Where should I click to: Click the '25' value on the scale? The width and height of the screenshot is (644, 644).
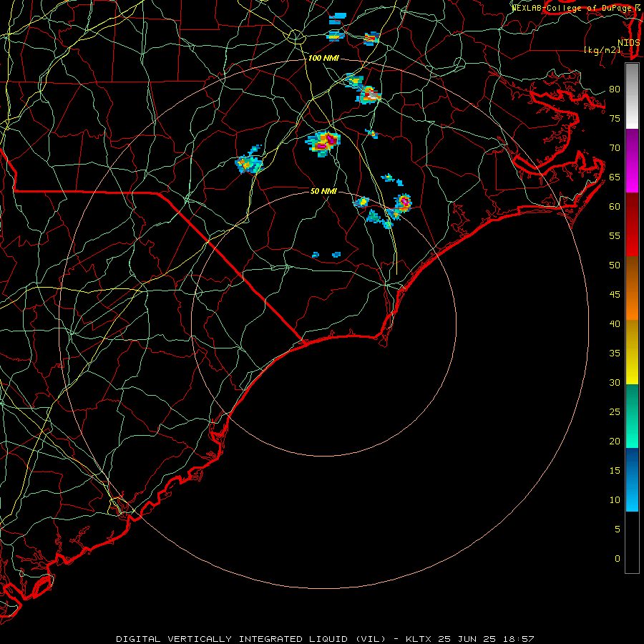[x=615, y=411]
